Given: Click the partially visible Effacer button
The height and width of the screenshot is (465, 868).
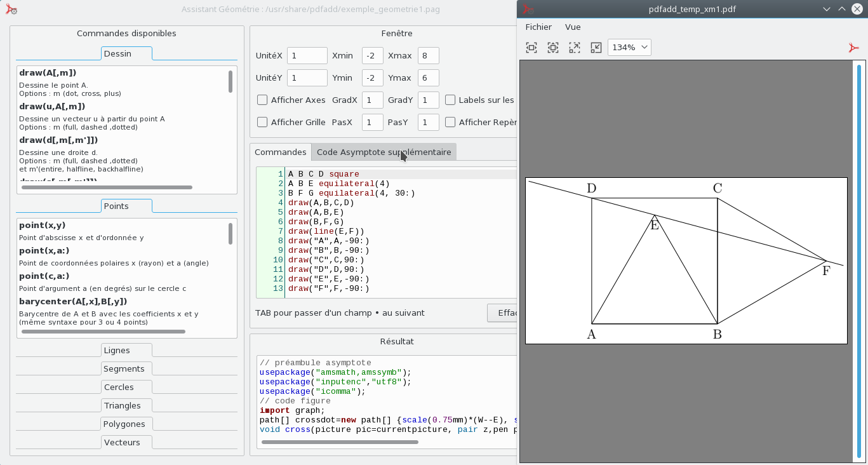Looking at the screenshot, I should pyautogui.click(x=502, y=313).
